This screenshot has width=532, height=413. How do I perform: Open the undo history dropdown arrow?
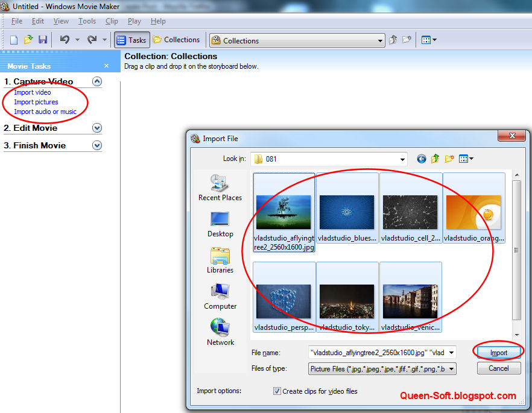(77, 40)
